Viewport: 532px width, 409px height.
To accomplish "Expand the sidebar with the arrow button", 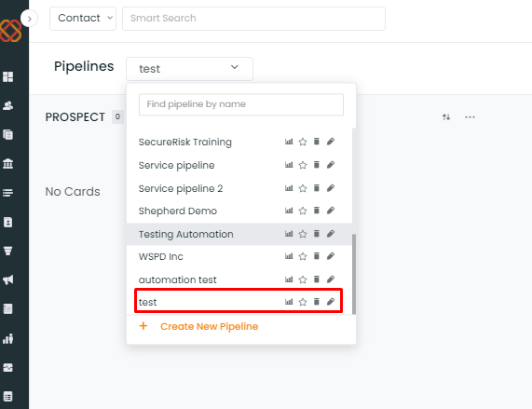I will click(x=29, y=19).
